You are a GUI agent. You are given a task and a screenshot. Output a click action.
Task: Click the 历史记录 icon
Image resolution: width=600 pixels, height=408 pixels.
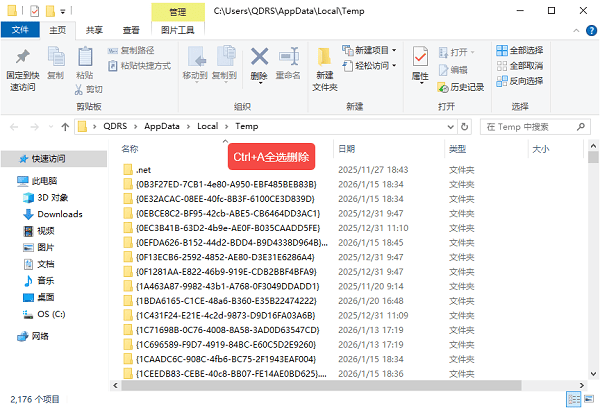[460, 87]
